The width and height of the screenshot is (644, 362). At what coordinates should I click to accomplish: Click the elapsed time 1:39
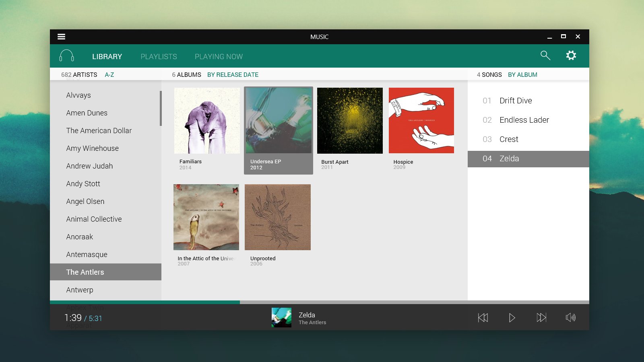73,318
